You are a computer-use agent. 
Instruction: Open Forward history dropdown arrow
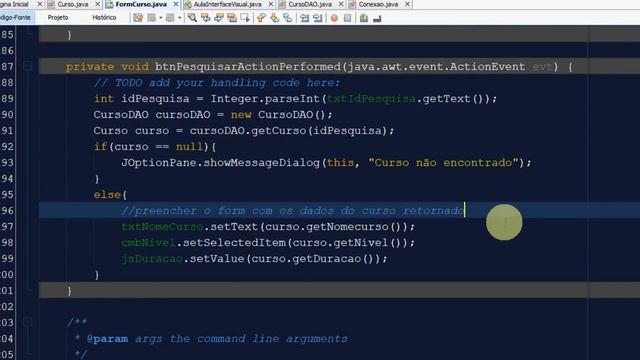(x=179, y=18)
